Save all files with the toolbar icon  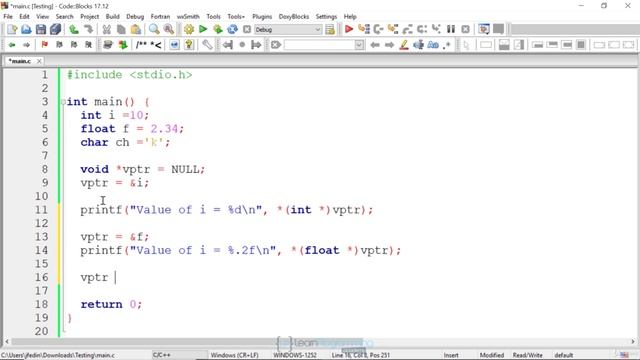tap(55, 29)
